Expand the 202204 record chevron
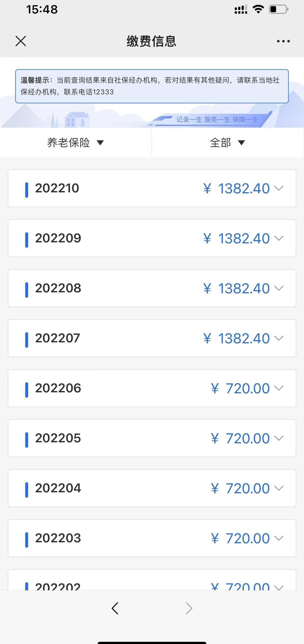The image size is (304, 644). click(279, 488)
